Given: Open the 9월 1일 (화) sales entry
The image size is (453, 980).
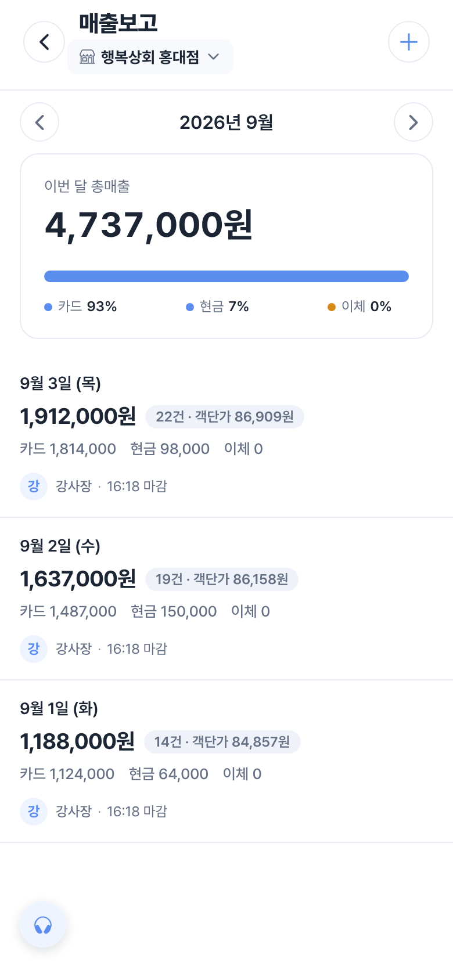Looking at the screenshot, I should (x=227, y=762).
